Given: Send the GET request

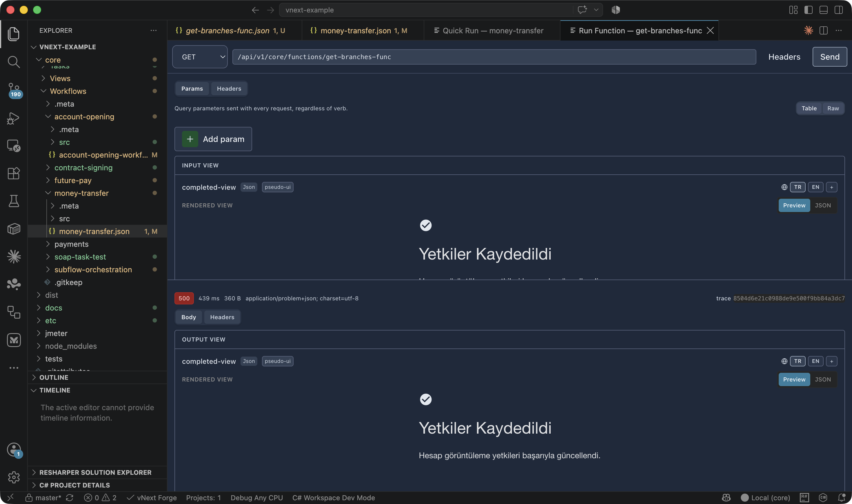Looking at the screenshot, I should click(x=830, y=57).
